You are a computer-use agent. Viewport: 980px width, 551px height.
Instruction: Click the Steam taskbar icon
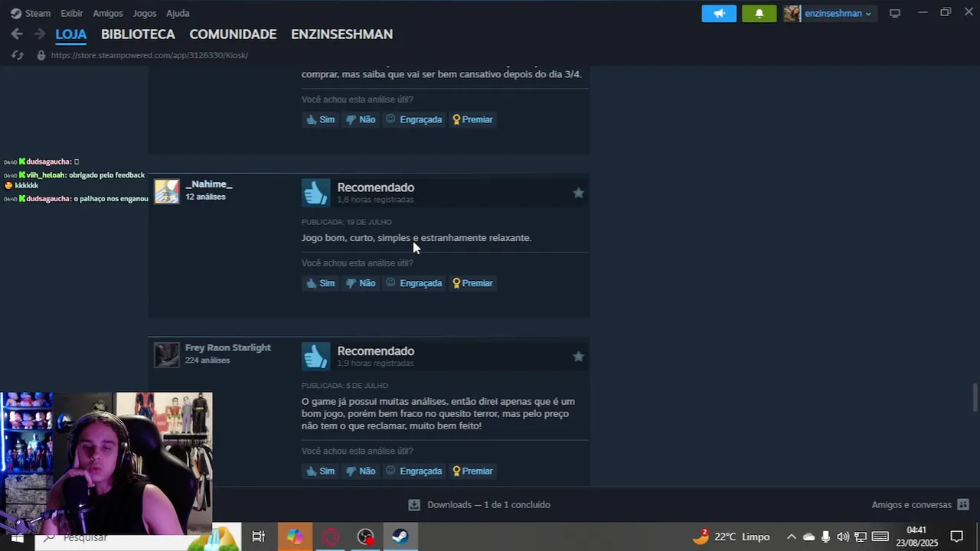click(x=400, y=536)
